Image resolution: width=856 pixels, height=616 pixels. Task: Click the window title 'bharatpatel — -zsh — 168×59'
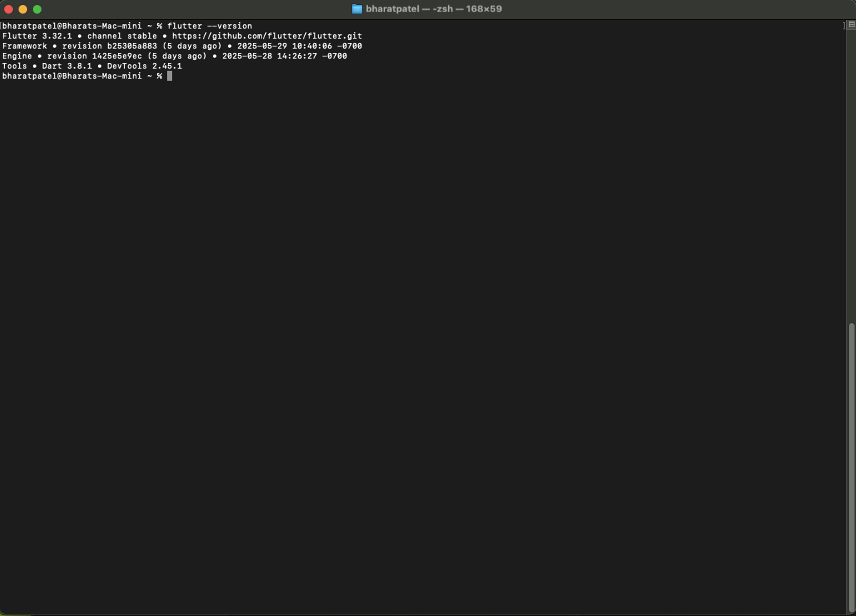tap(434, 9)
